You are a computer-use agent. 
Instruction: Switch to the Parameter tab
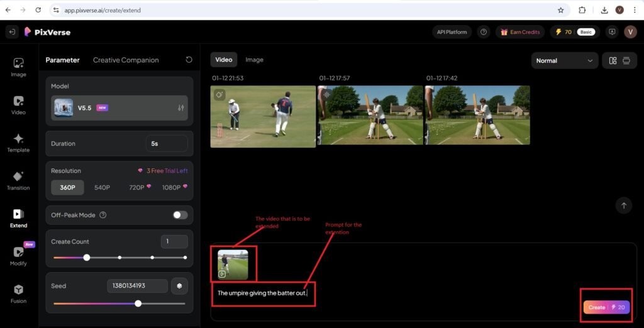click(62, 60)
